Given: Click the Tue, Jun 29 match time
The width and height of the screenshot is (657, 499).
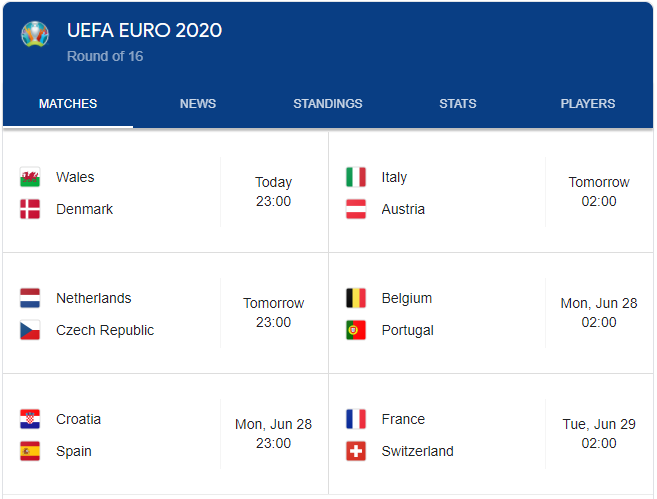Looking at the screenshot, I should coord(599,434).
